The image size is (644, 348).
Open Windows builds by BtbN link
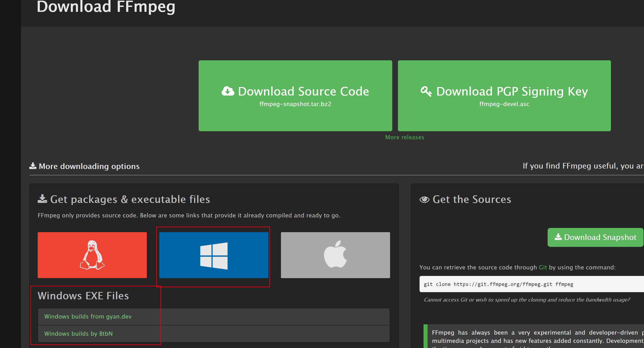coord(78,333)
